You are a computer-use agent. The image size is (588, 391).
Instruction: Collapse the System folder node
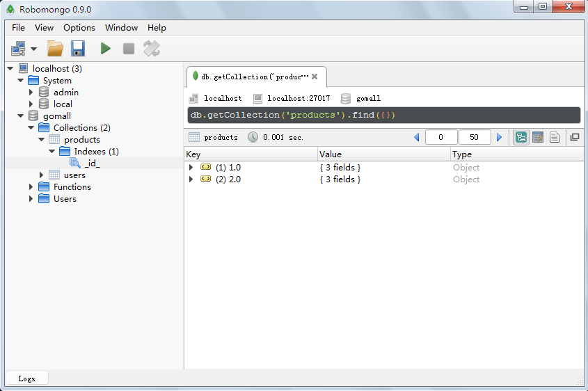click(21, 81)
